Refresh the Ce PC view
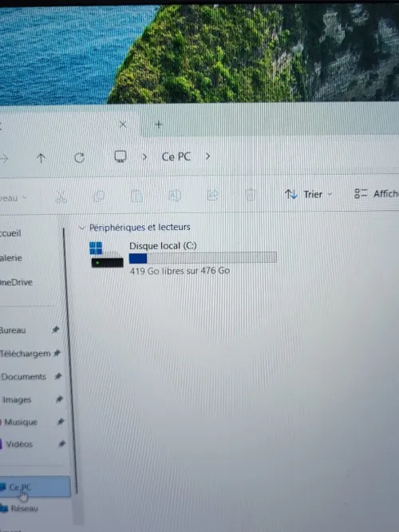The image size is (399, 532). click(79, 158)
